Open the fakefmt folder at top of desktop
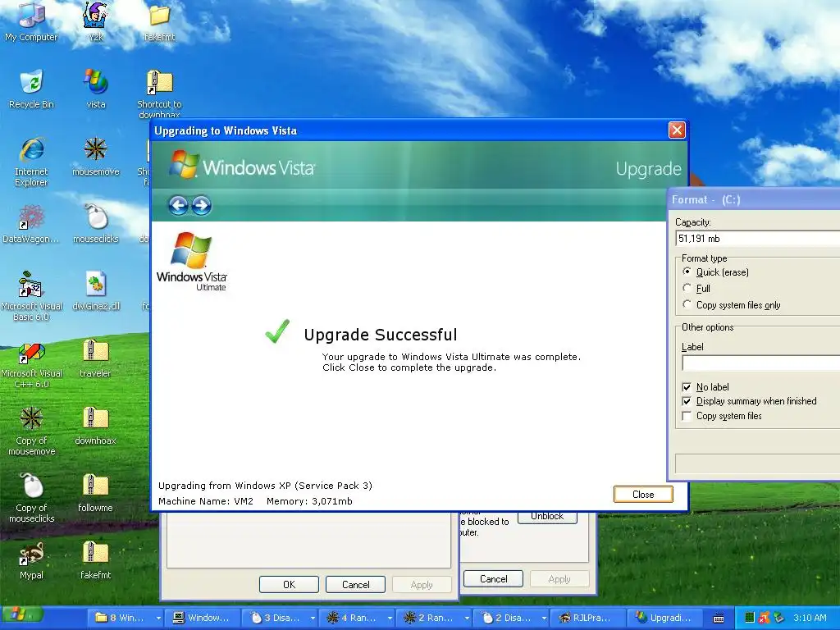Image resolution: width=840 pixels, height=630 pixels. [159, 21]
